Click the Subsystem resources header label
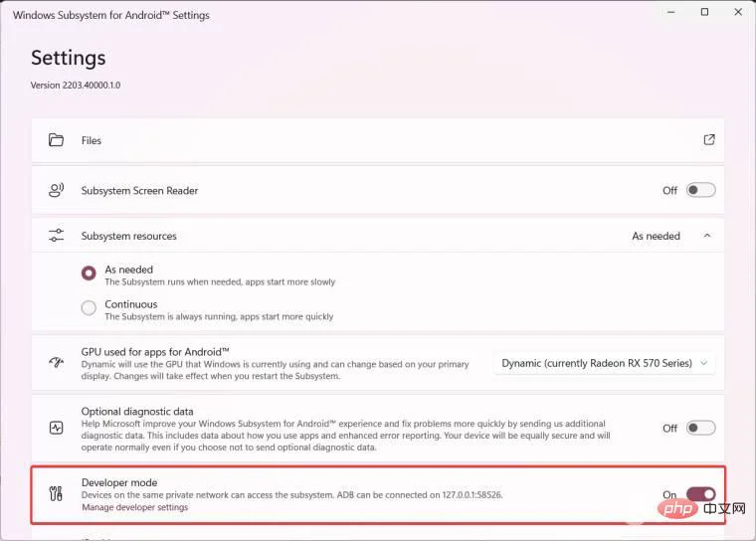Viewport: 756px width, 541px height. 128,236
